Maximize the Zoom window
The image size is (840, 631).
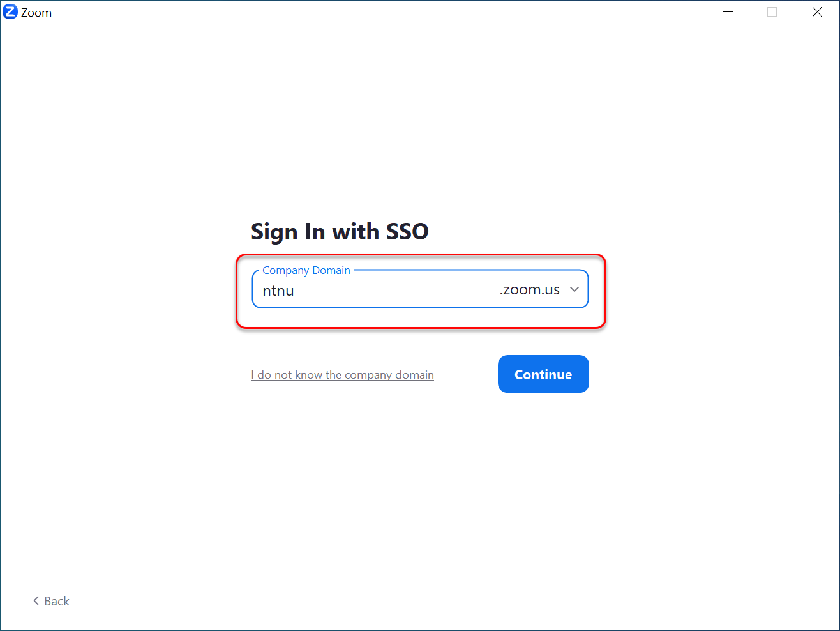[772, 12]
